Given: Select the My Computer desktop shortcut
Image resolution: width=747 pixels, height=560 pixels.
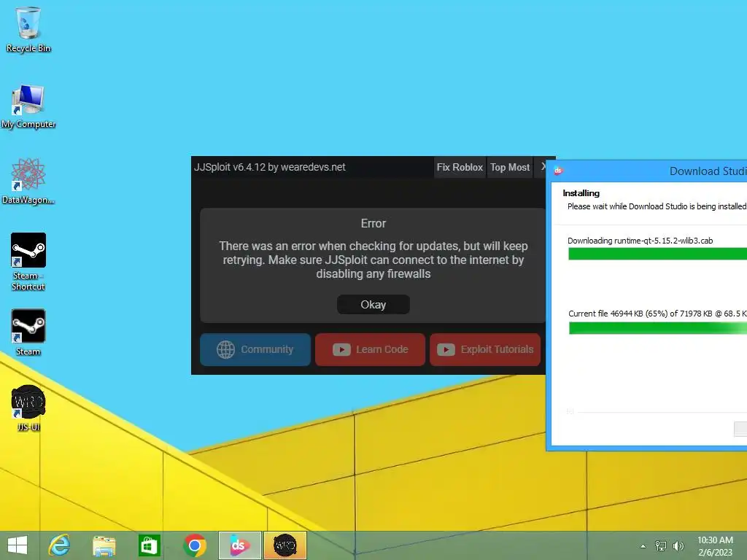Looking at the screenshot, I should pos(28,106).
